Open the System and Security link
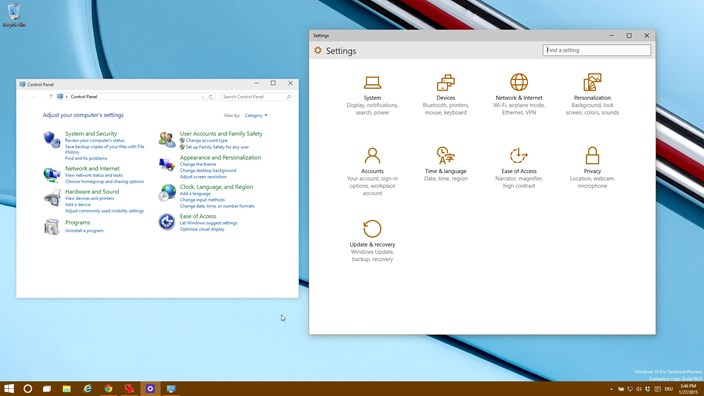 pyautogui.click(x=91, y=134)
